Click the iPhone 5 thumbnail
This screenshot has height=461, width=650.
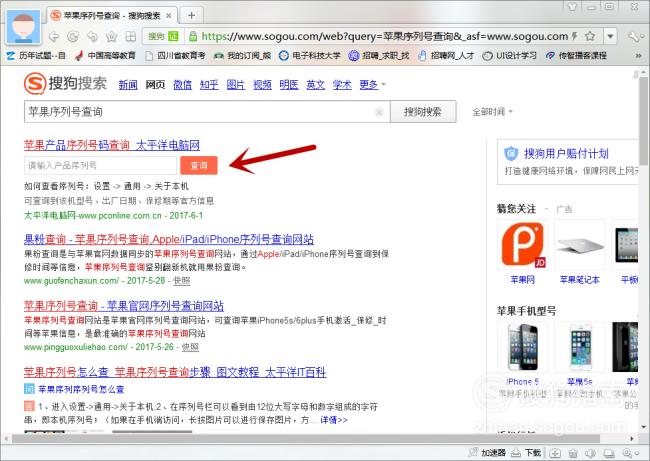click(522, 347)
